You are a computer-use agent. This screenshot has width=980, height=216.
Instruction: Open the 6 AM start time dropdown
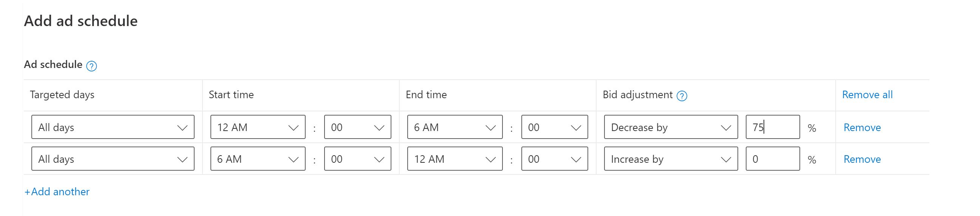click(x=258, y=159)
